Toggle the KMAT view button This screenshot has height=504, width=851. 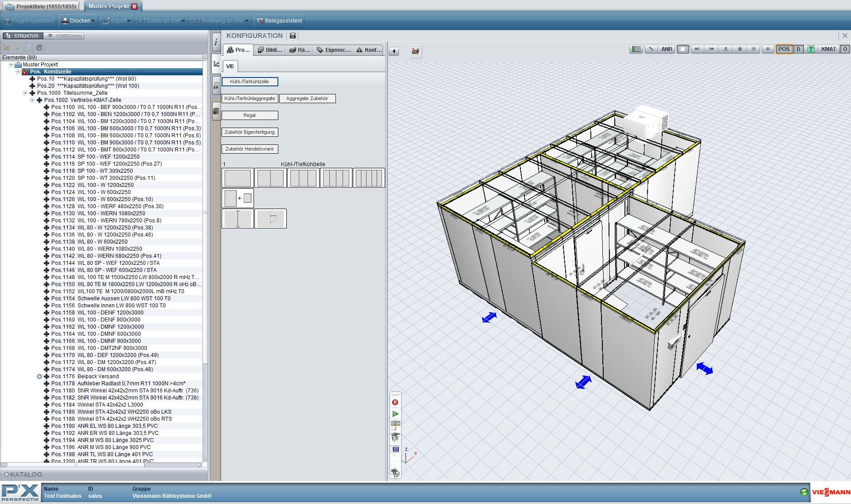tap(828, 49)
